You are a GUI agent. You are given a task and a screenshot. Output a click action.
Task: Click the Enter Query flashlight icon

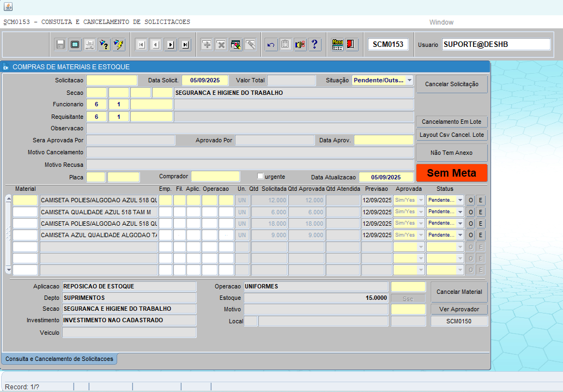tap(104, 45)
